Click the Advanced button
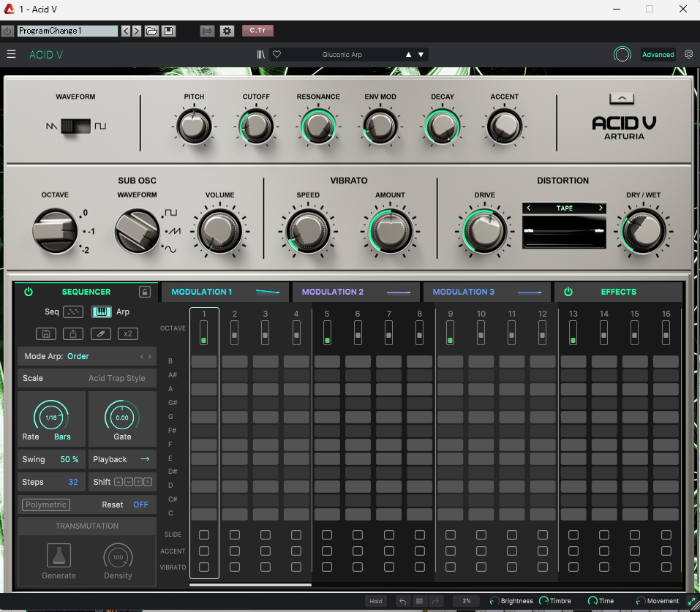Viewport: 700px width, 612px height. (x=658, y=54)
